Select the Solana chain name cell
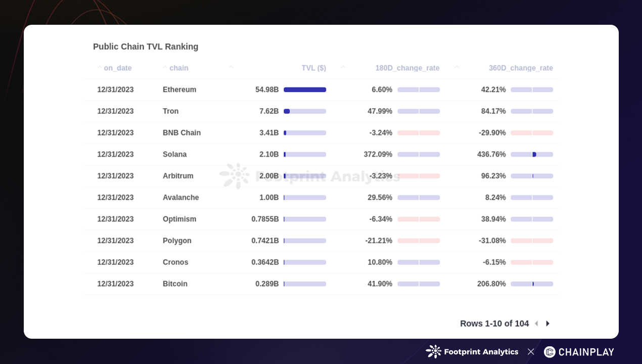642x364 pixels. (x=174, y=154)
